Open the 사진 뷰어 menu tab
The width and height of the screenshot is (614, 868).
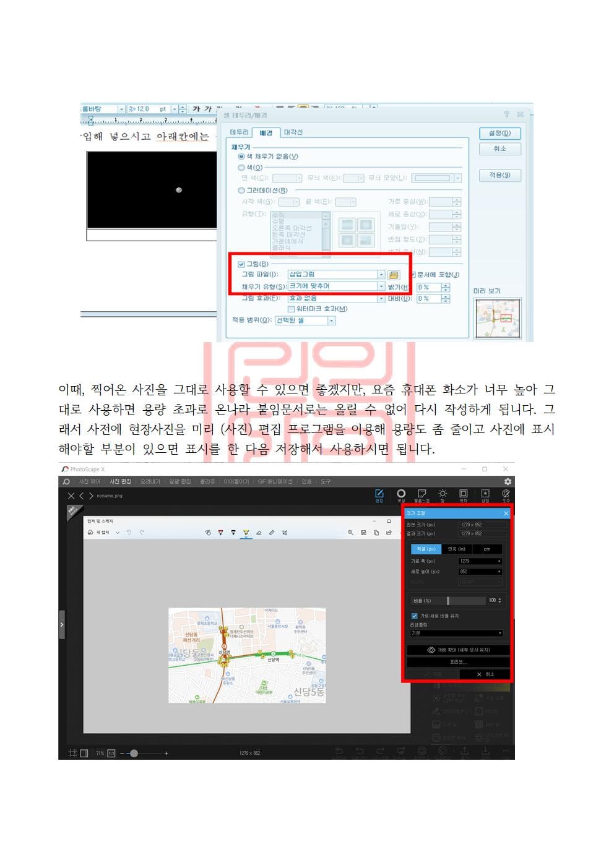(89, 481)
